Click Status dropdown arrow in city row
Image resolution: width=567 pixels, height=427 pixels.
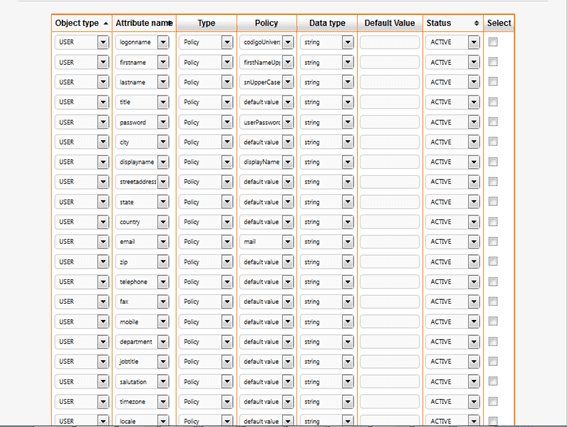(474, 142)
